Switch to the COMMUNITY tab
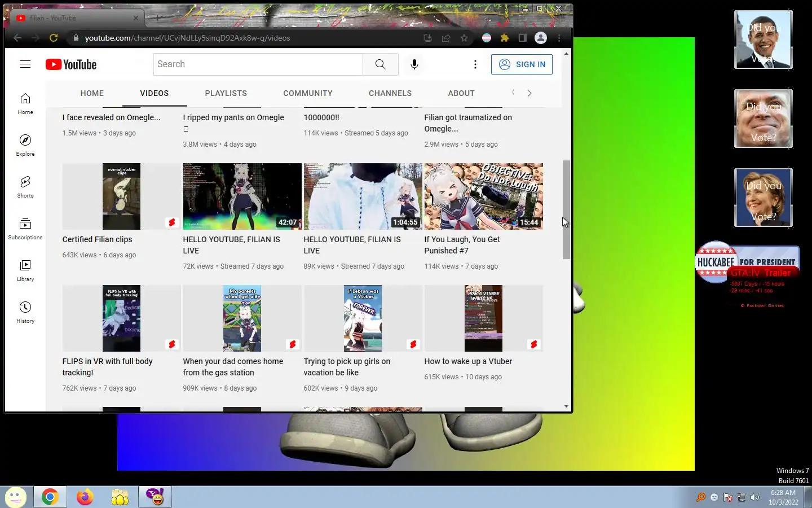This screenshot has width=812, height=508. [x=308, y=93]
